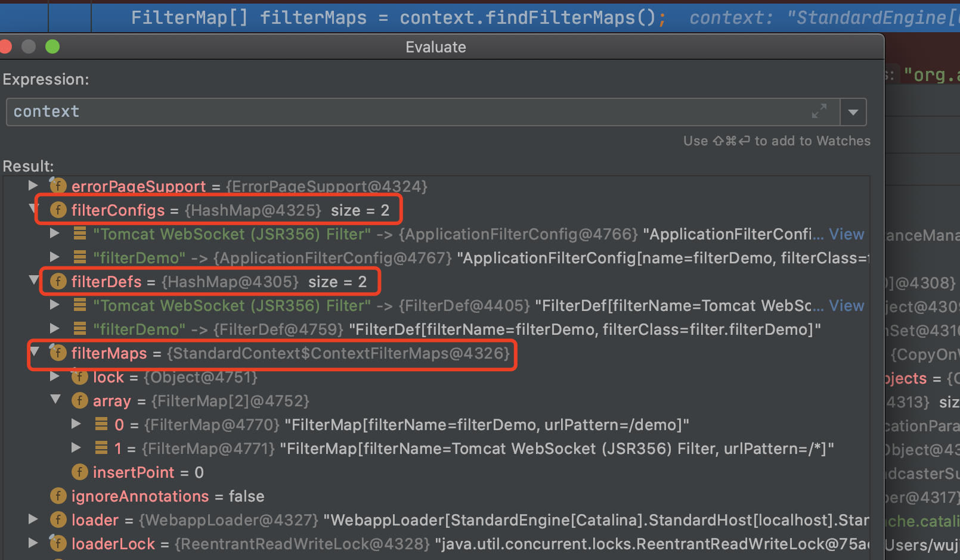
Task: Collapse the filterMaps tree node
Action: click(34, 352)
